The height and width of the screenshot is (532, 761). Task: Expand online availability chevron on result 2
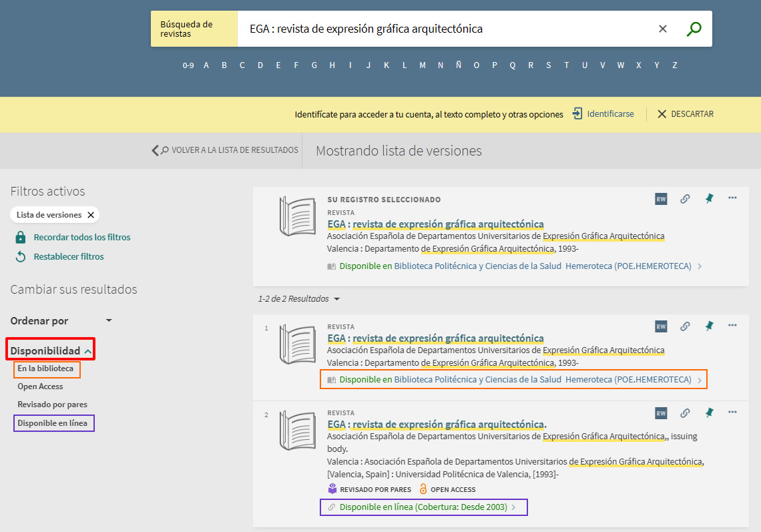(x=513, y=507)
